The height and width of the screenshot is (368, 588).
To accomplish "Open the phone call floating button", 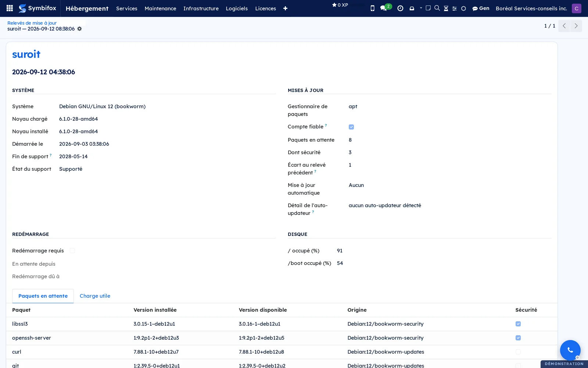I will 570,350.
